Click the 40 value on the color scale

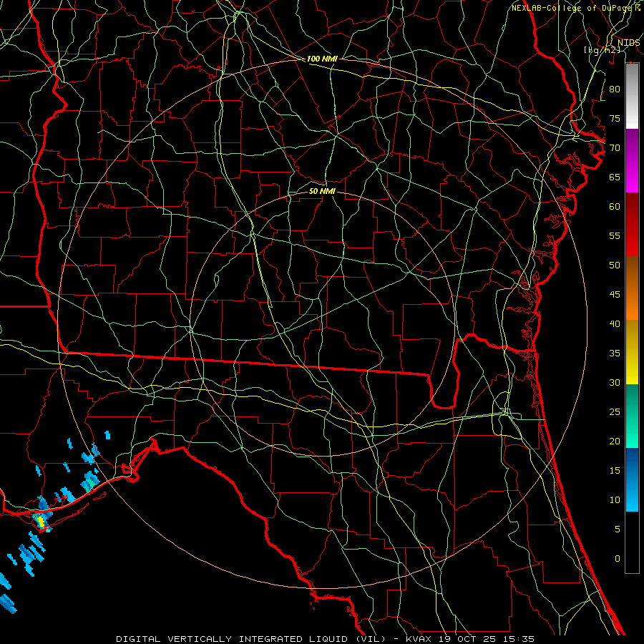[x=615, y=323]
